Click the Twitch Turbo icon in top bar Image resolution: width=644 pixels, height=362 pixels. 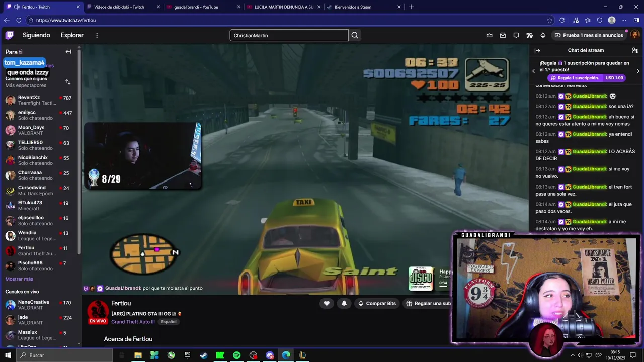(x=529, y=35)
